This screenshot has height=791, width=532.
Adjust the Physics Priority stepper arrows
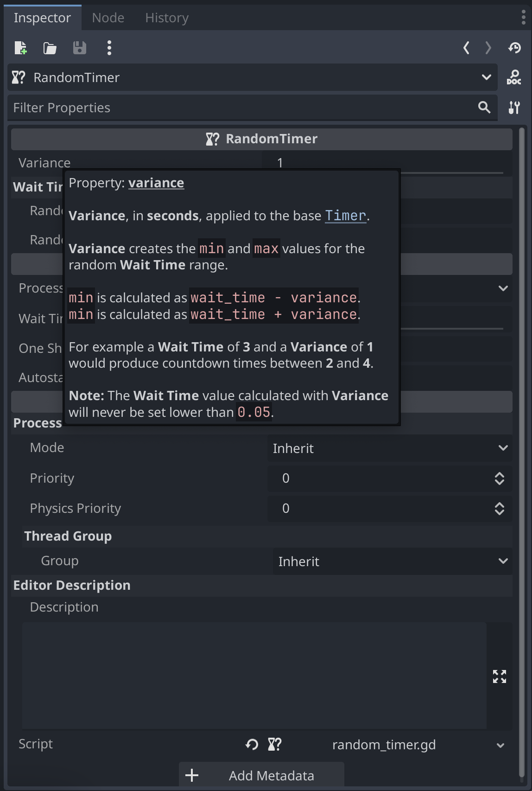pos(500,509)
